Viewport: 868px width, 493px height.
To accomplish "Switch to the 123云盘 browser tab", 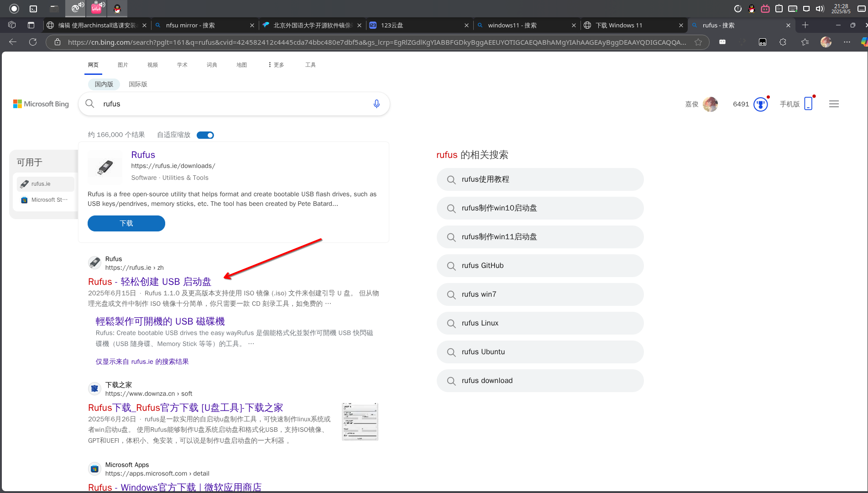I will pos(419,25).
